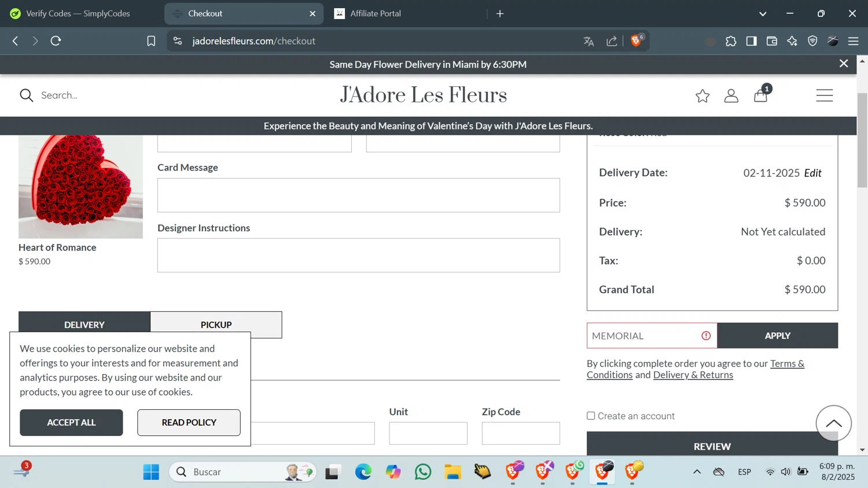
Task: Click the APPLY promo code button
Action: [x=778, y=335]
